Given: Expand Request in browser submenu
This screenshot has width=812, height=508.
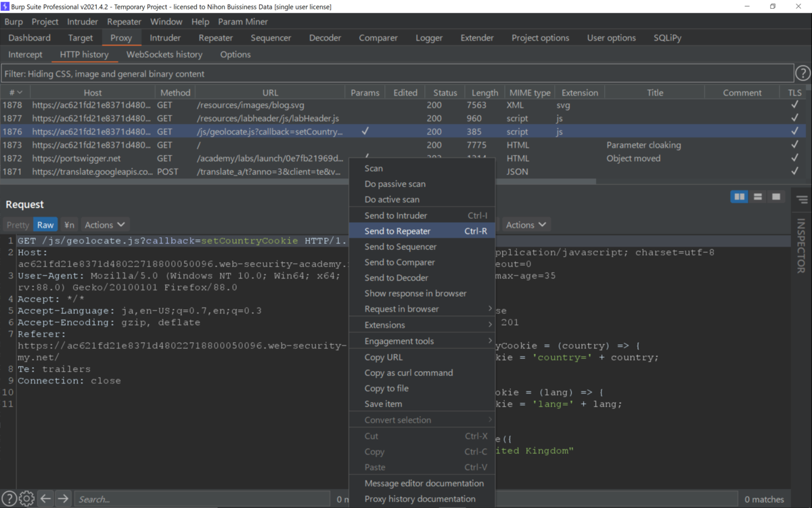Looking at the screenshot, I should tap(422, 309).
